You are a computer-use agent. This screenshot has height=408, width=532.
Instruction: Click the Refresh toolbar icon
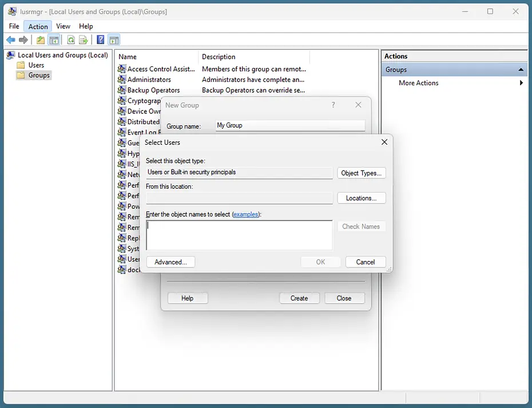click(x=71, y=40)
